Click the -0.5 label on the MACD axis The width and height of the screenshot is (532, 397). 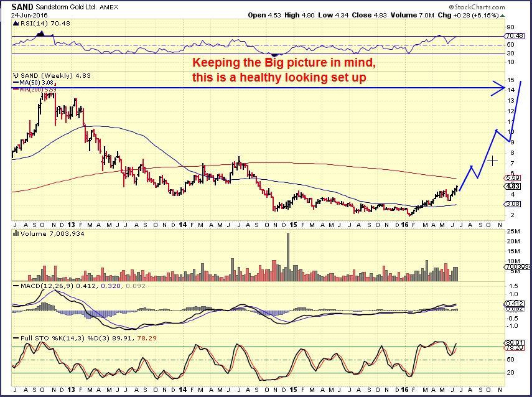(x=512, y=318)
